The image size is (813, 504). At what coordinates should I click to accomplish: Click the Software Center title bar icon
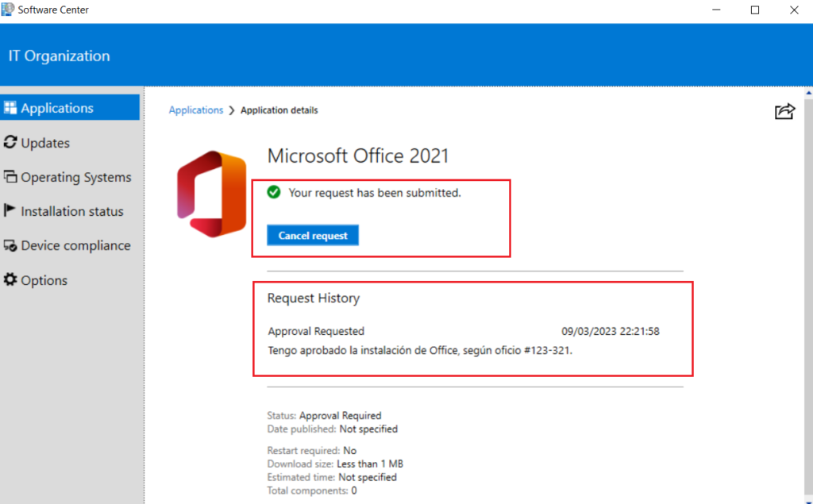(x=8, y=10)
